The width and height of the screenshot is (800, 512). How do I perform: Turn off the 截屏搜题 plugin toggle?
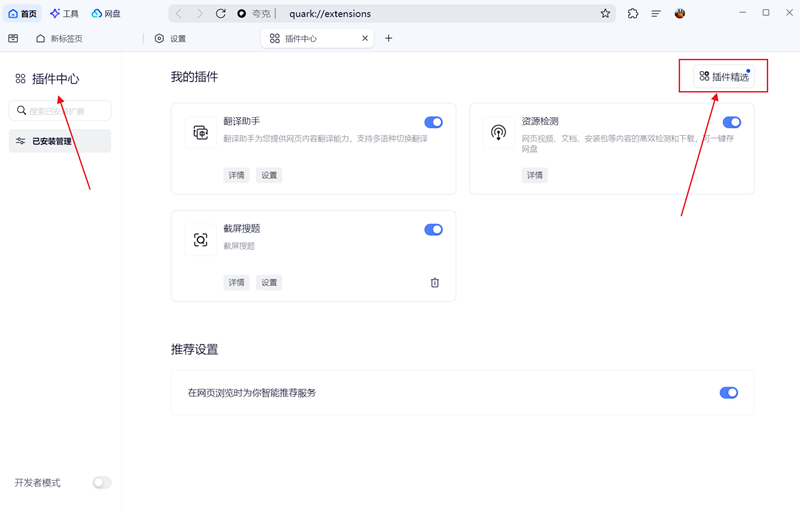pyautogui.click(x=433, y=229)
